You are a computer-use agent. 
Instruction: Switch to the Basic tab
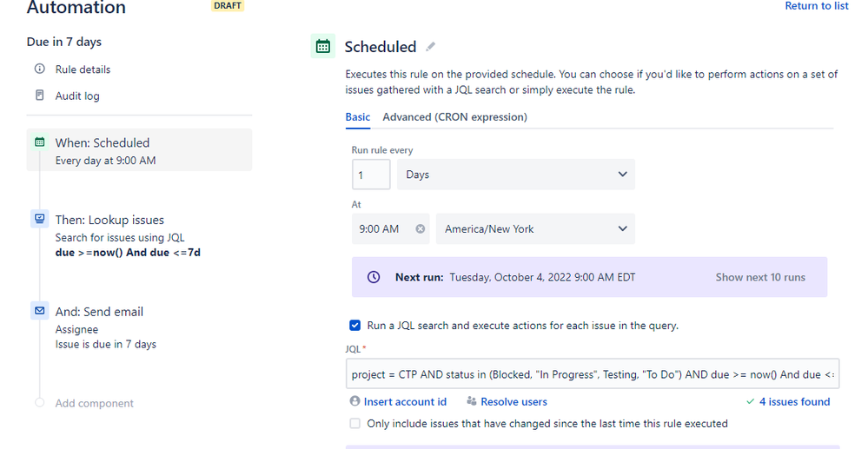tap(358, 117)
